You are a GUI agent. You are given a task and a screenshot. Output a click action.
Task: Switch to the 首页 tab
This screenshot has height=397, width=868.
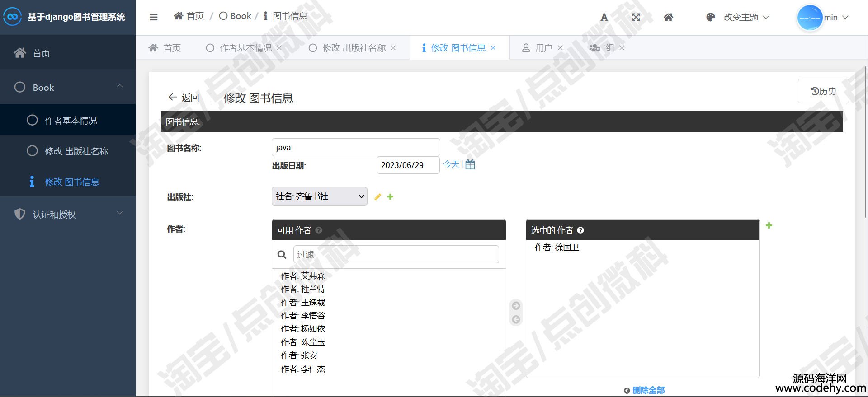pyautogui.click(x=165, y=48)
